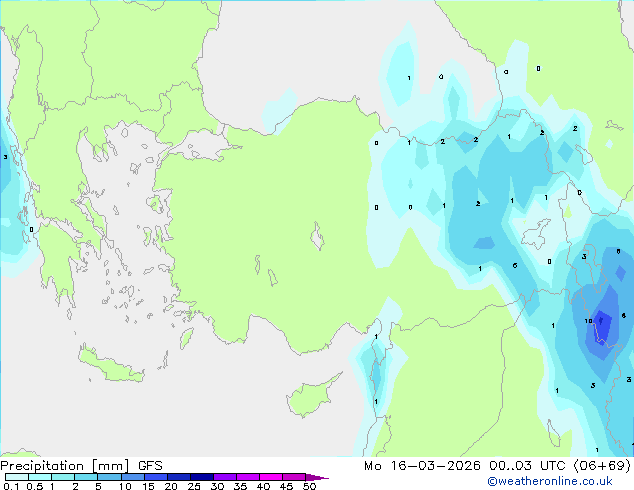Click the lightest 0.1 mm legend swatch
This screenshot has width=634, height=490.
point(17,477)
